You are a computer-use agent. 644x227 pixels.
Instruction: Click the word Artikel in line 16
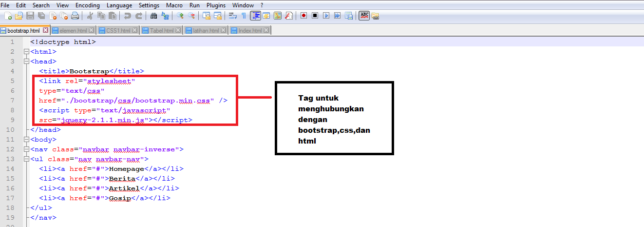tap(125, 188)
